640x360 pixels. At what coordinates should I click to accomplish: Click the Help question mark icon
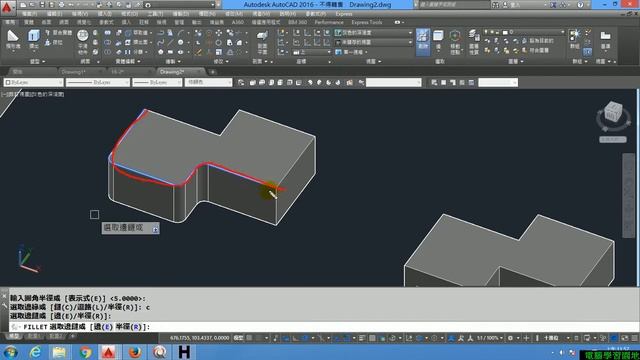pyautogui.click(x=580, y=5)
